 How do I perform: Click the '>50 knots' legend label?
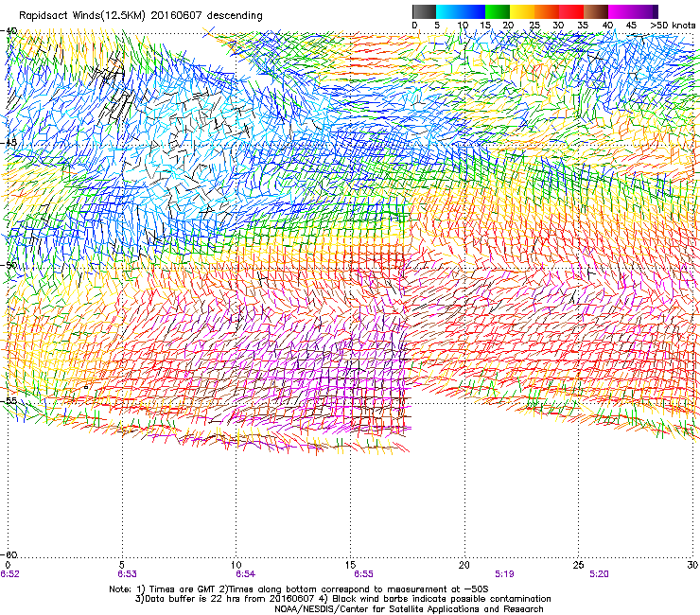tap(673, 25)
